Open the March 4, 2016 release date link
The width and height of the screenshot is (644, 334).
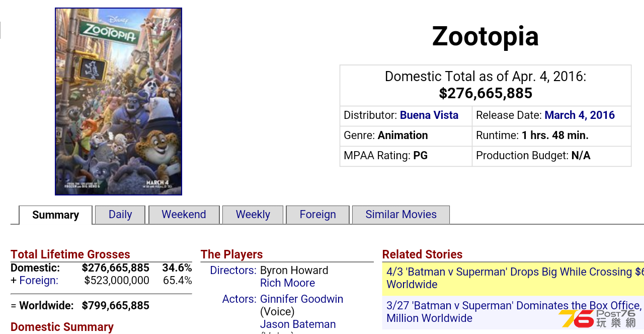coord(580,115)
